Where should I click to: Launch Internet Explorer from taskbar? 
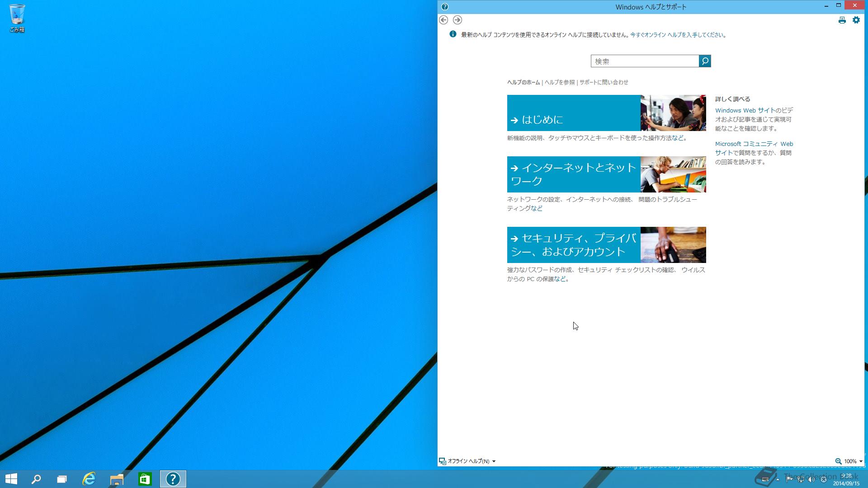tap(89, 479)
